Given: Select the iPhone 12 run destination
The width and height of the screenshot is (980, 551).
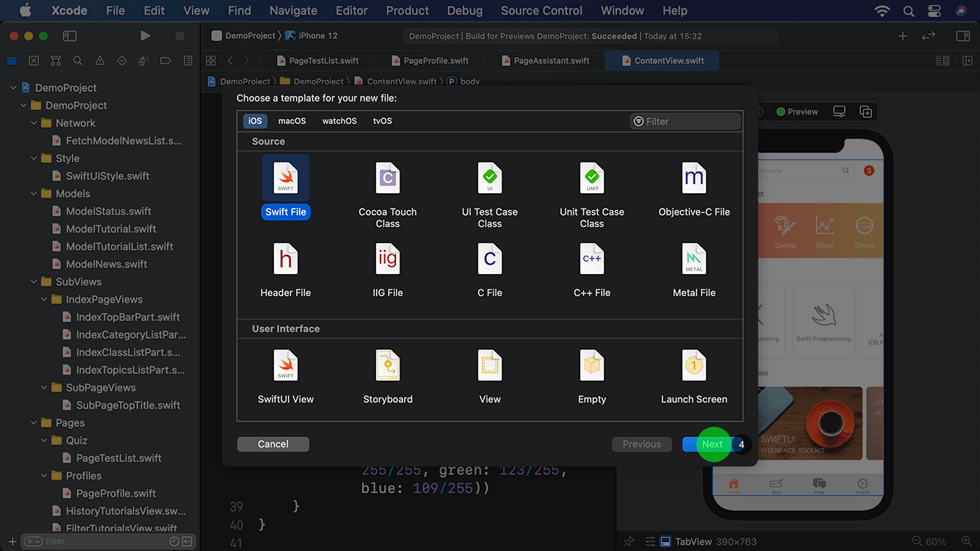Looking at the screenshot, I should tap(311, 35).
